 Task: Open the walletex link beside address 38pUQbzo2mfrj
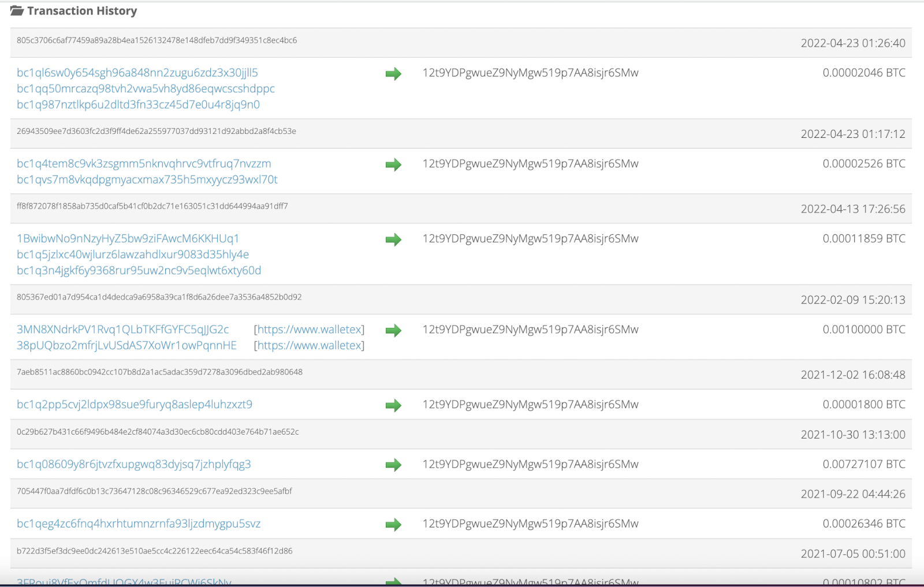309,346
